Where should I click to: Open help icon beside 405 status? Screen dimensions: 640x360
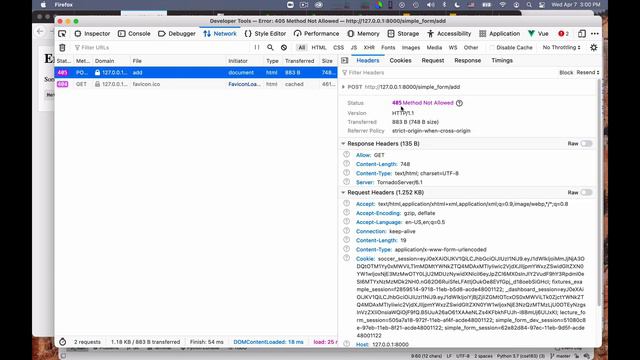click(x=459, y=103)
